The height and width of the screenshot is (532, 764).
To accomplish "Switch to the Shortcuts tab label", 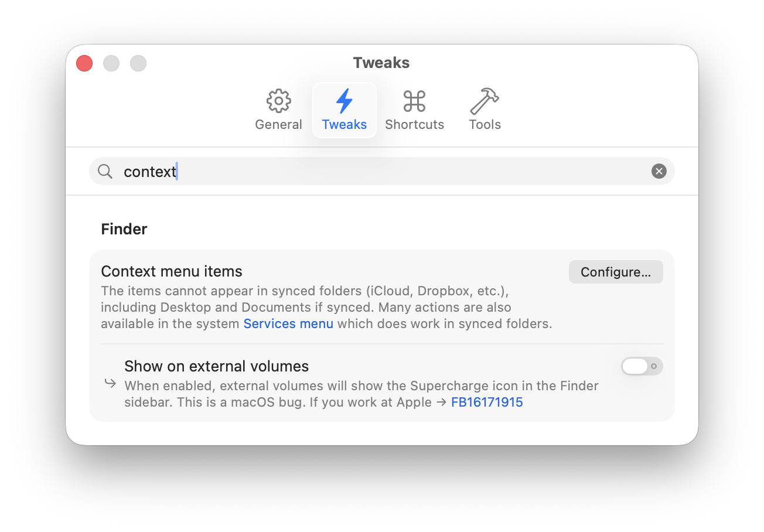I will tap(414, 124).
